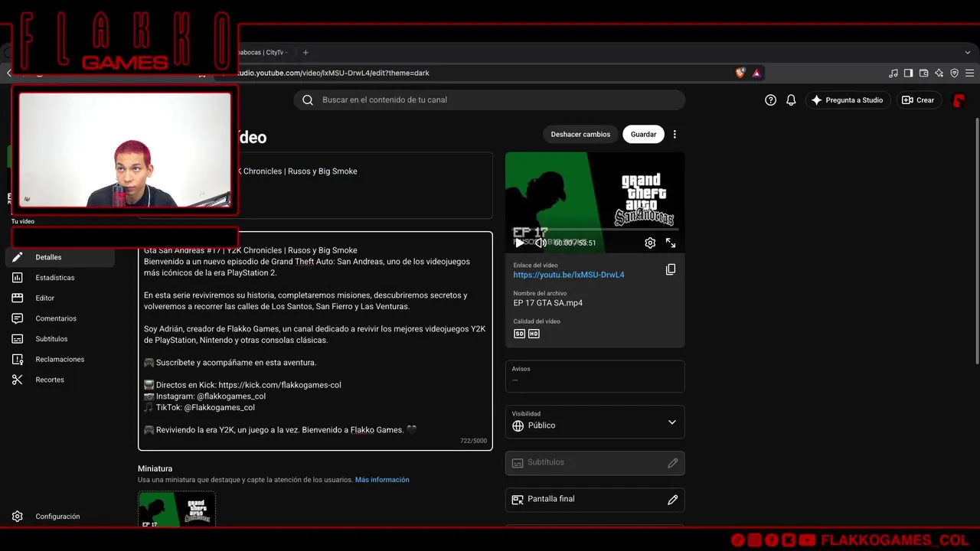Open the help question mark icon
Viewport: 980px width, 551px height.
pos(771,100)
